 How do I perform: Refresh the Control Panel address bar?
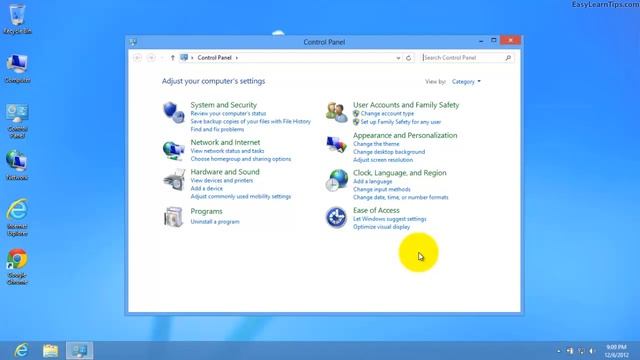[409, 58]
